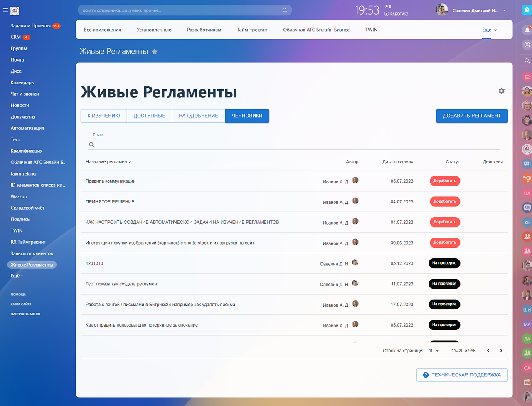This screenshot has width=532, height=406.
Task: Open Календарь in the left sidebar
Action: pos(22,83)
